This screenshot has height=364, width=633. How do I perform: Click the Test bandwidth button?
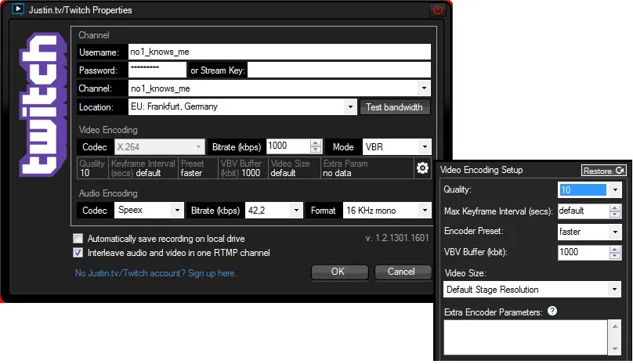(x=394, y=107)
